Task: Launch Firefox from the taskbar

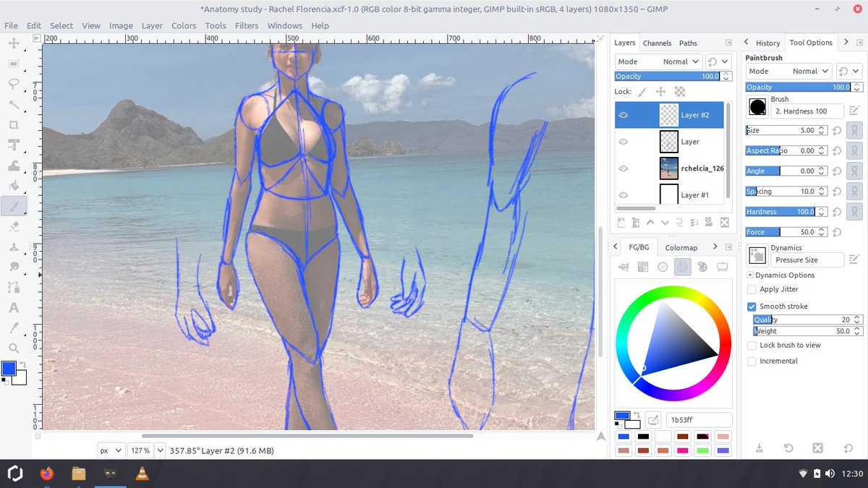Action: (x=46, y=474)
